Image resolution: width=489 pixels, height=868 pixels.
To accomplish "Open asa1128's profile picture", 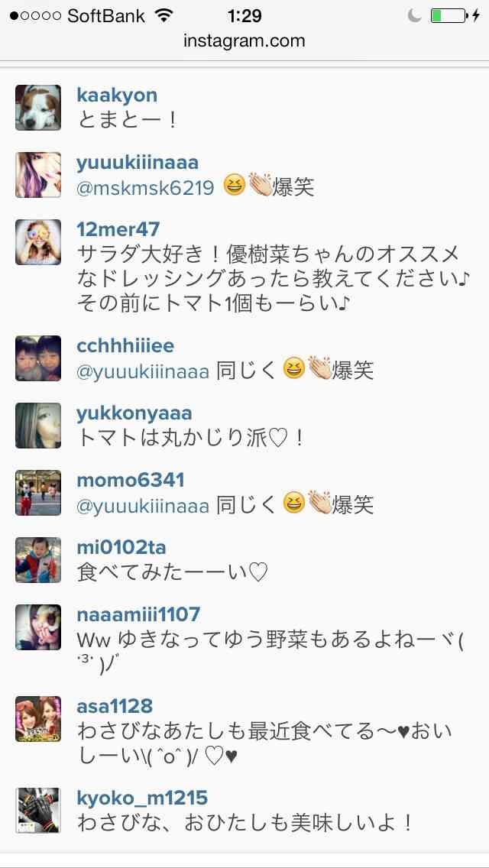I will (x=38, y=719).
